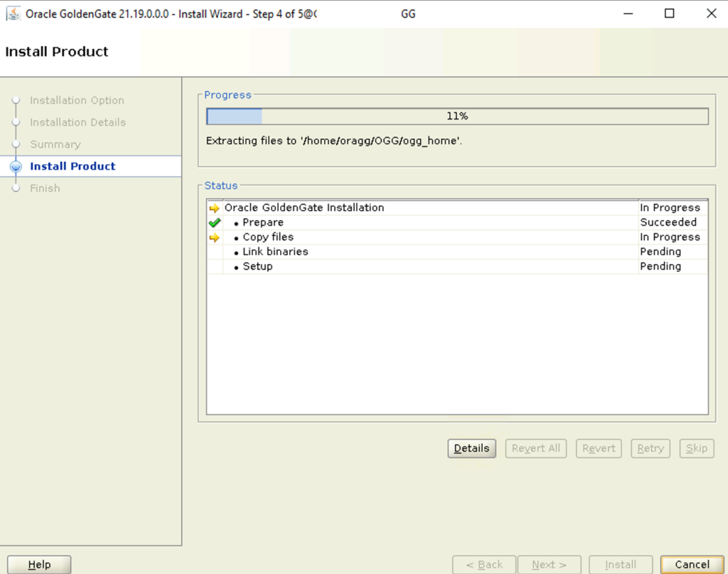Open the Installation Details step
Image resolution: width=728 pixels, height=574 pixels.
pos(77,122)
